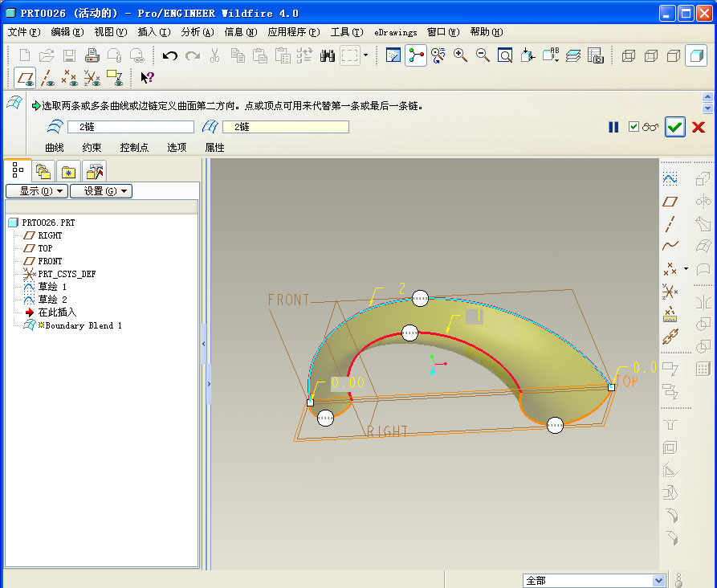
Task: Toggle datum planes display
Action: tap(25, 78)
